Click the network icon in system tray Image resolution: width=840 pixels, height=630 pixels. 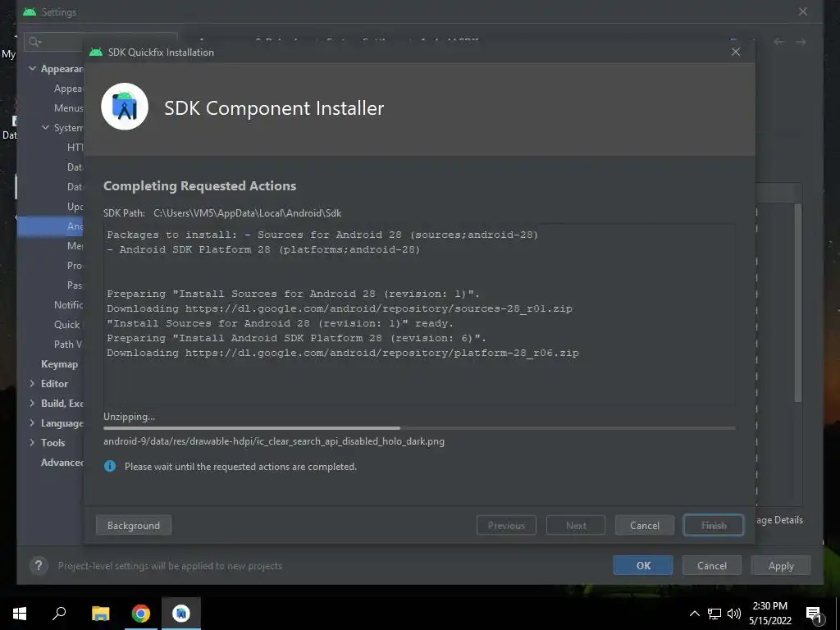click(x=714, y=614)
